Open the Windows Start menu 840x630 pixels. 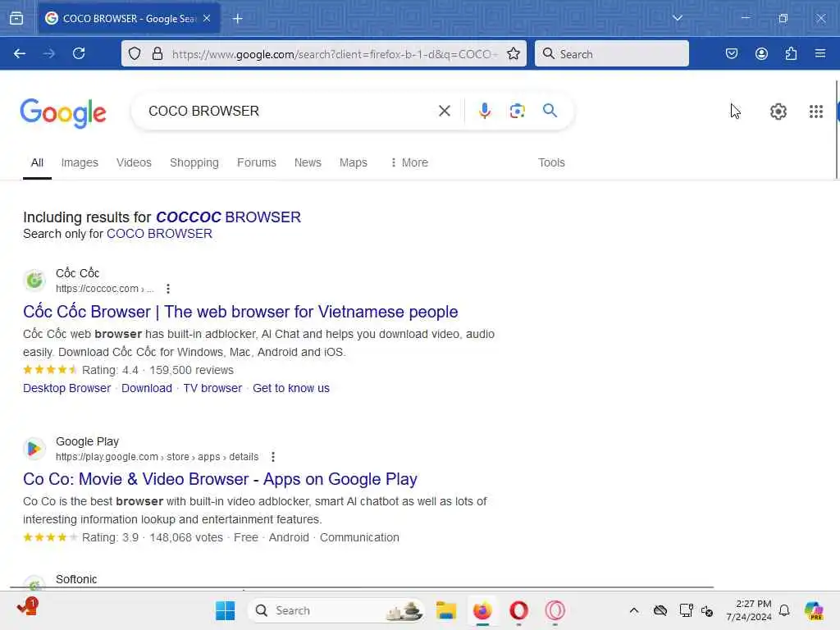(x=225, y=610)
